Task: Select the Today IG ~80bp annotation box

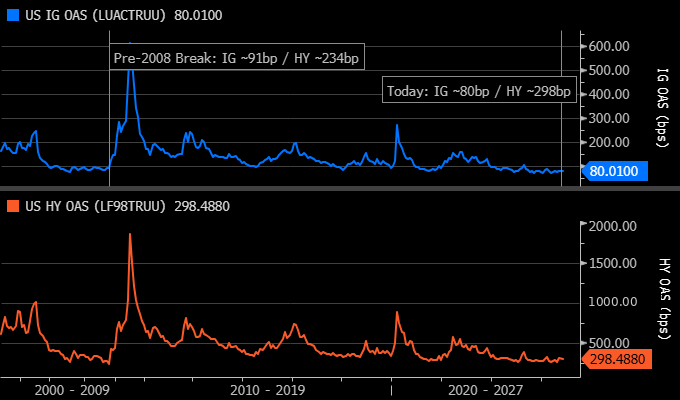Action: (479, 90)
